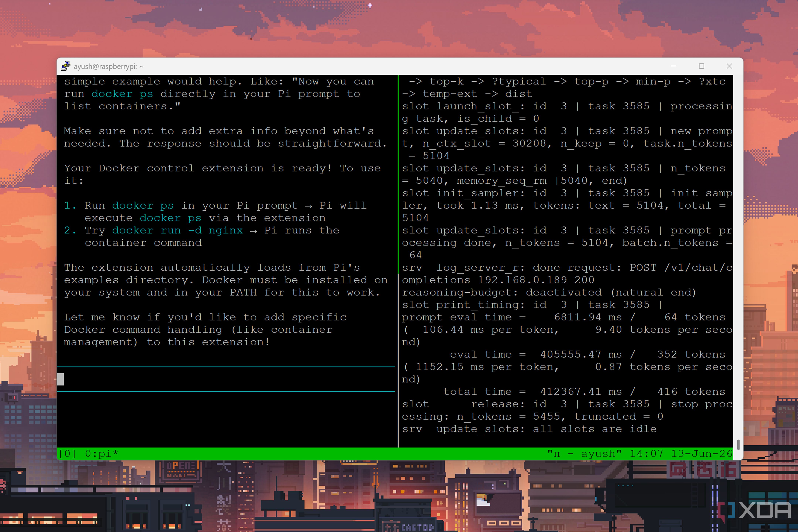
Task: Click 'Let me know if you'd like' line
Action: coord(205,317)
